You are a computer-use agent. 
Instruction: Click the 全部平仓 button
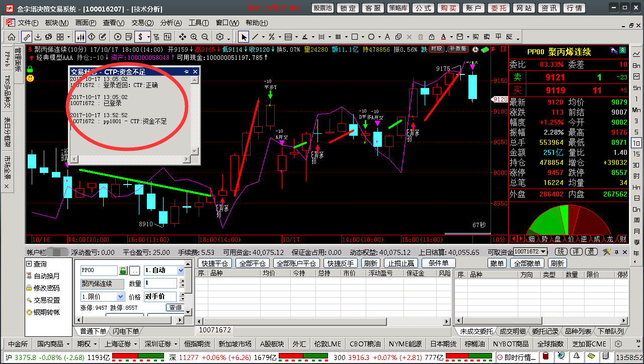click(252, 263)
